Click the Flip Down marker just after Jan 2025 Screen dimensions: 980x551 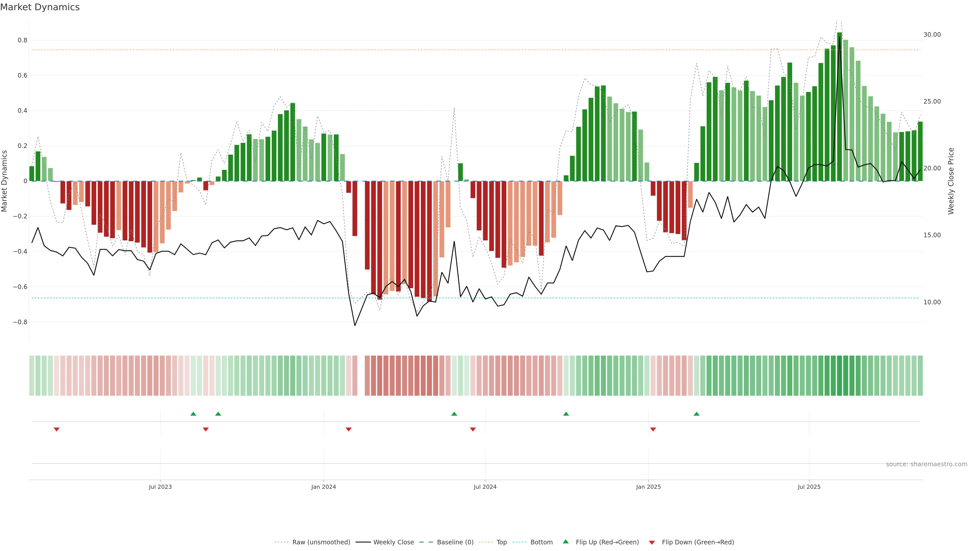point(653,429)
